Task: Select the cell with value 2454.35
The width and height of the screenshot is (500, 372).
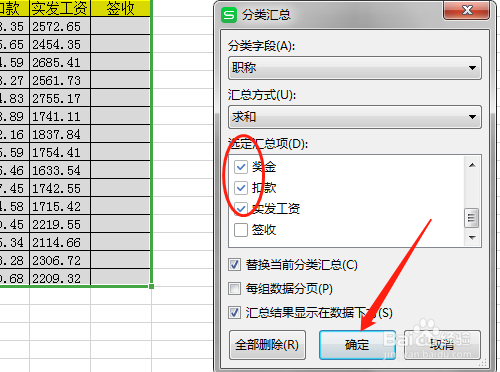Action: click(60, 44)
